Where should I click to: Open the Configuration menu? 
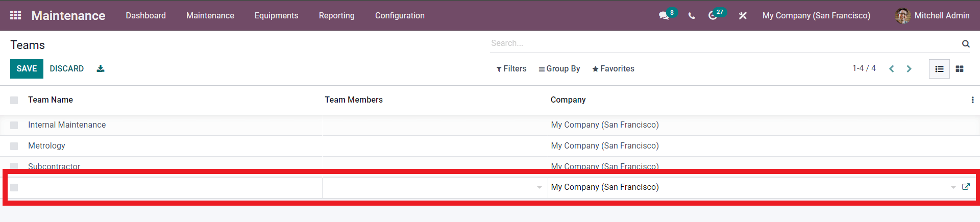(400, 16)
